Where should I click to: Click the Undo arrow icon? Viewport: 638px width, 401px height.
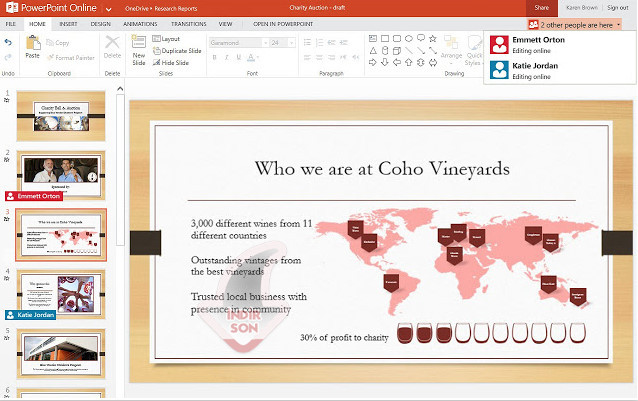coord(8,42)
